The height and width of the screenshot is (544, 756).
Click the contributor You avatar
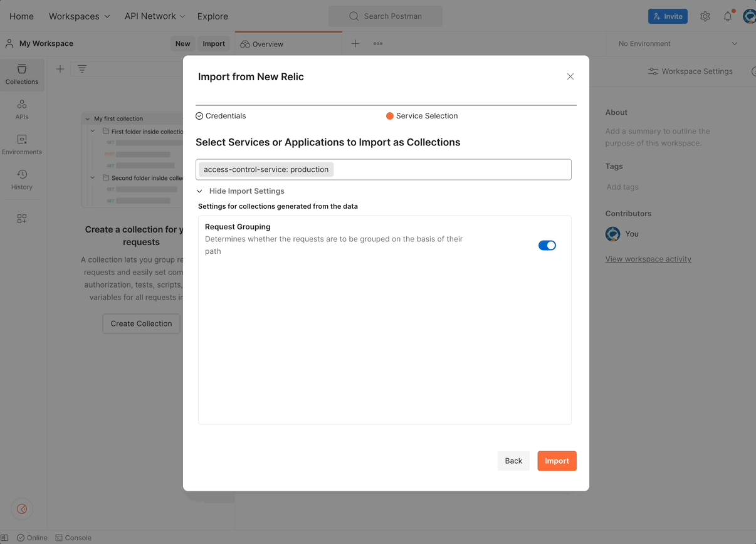coord(613,234)
